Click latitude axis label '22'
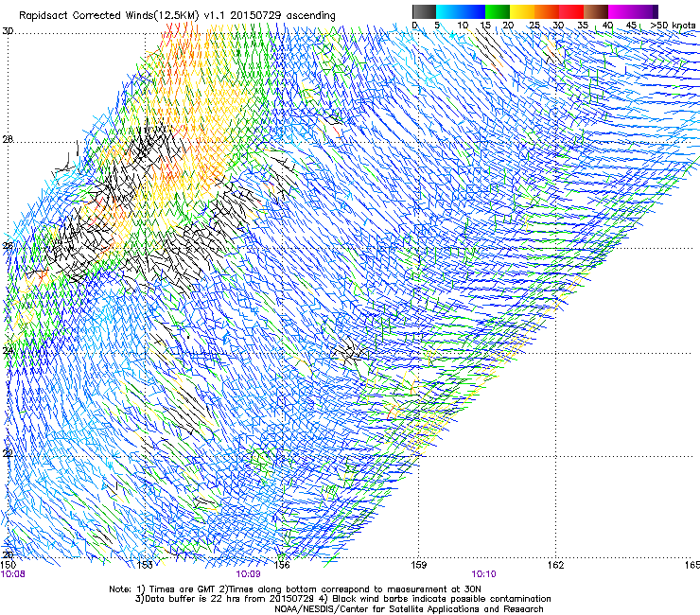Screen dimensions: 700x615 click(x=8, y=453)
